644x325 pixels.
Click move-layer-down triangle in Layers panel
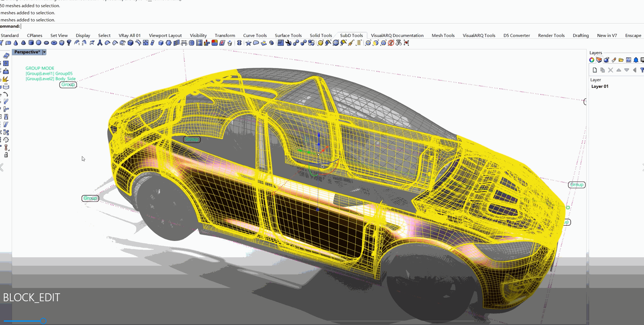coord(627,70)
